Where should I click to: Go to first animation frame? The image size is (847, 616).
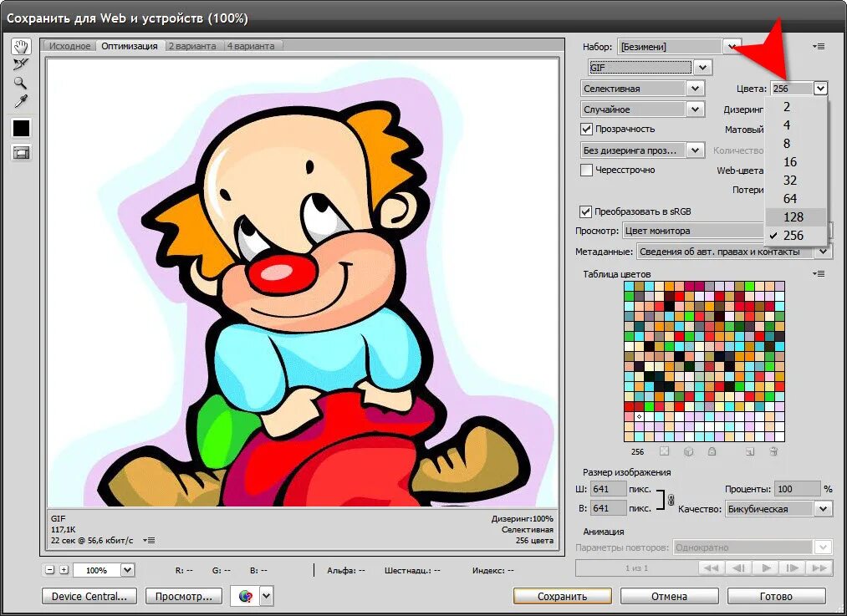pos(712,568)
